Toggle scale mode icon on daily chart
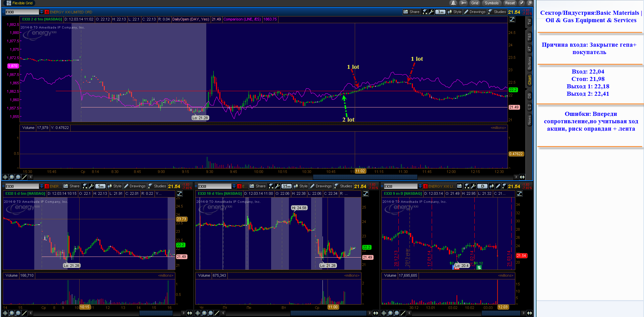 [x=520, y=193]
